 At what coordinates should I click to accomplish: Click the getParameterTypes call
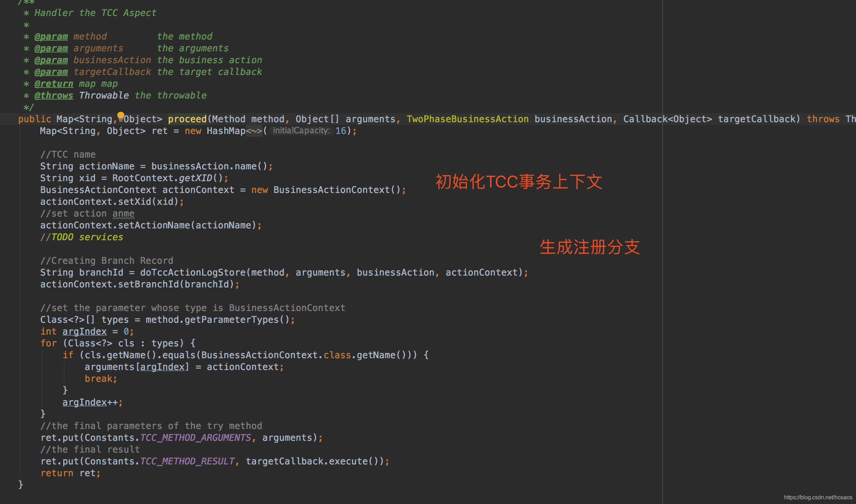point(232,320)
